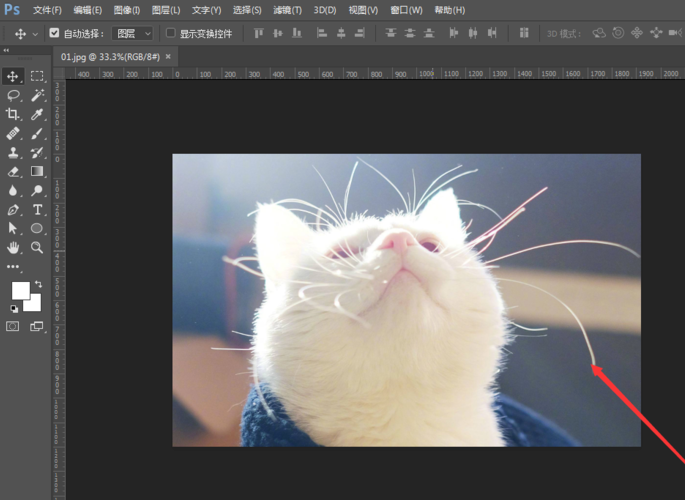
Task: Open the background color swatch
Action: pyautogui.click(x=35, y=305)
